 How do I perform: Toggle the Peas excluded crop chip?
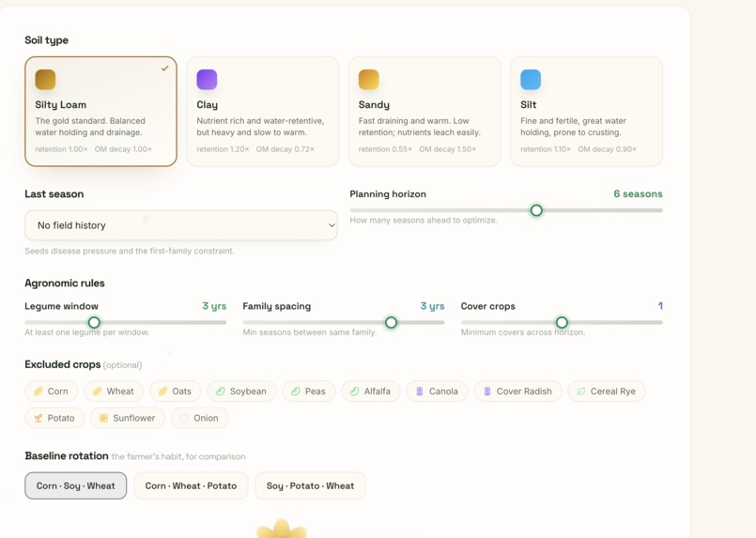click(x=309, y=392)
